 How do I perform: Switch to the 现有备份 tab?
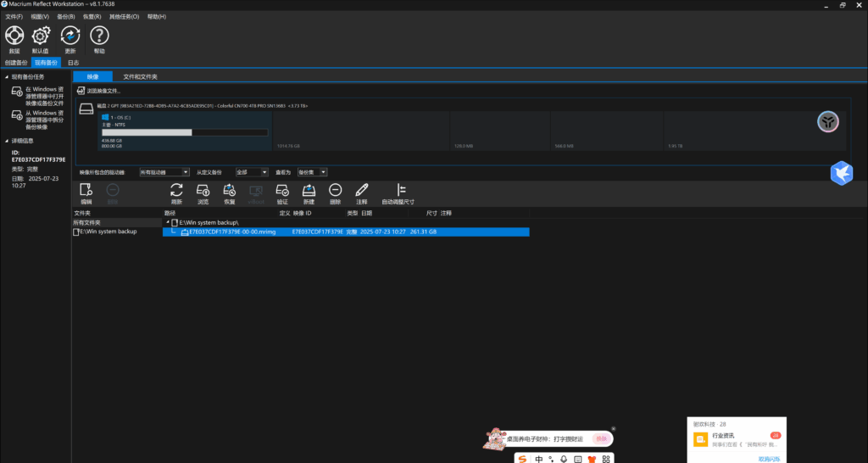coord(46,63)
